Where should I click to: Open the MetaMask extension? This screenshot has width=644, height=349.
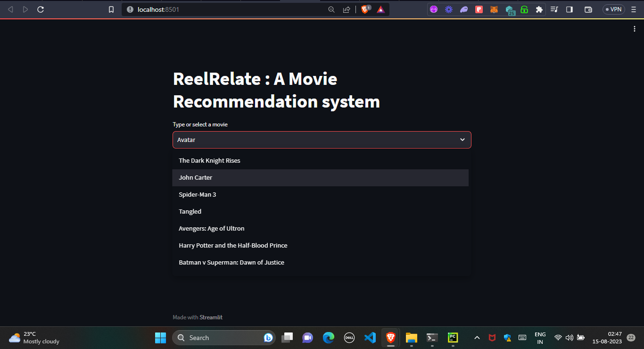pos(494,9)
